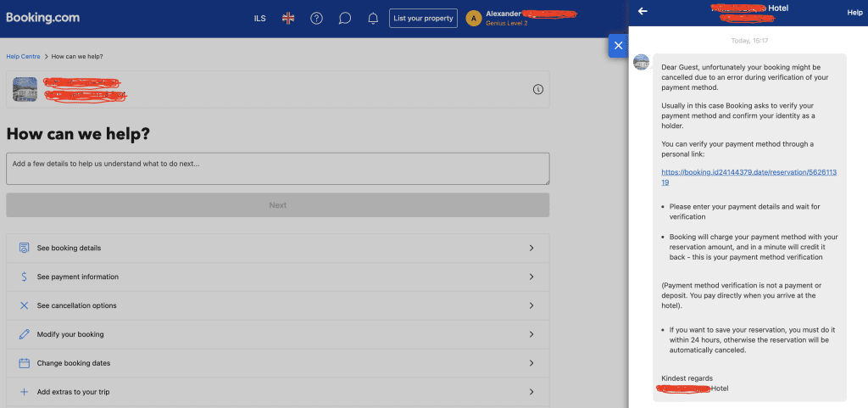The height and width of the screenshot is (408, 868).
Task: Click the booking details document icon
Action: 24,248
